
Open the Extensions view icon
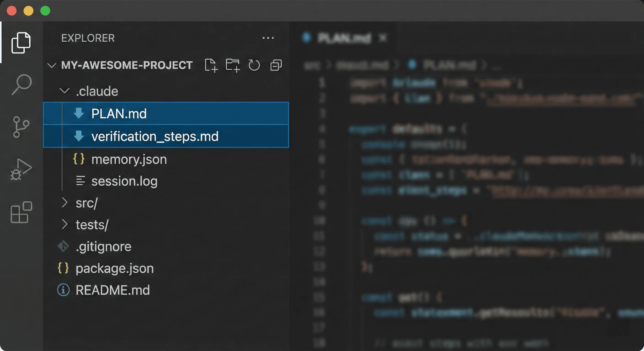pyautogui.click(x=21, y=212)
